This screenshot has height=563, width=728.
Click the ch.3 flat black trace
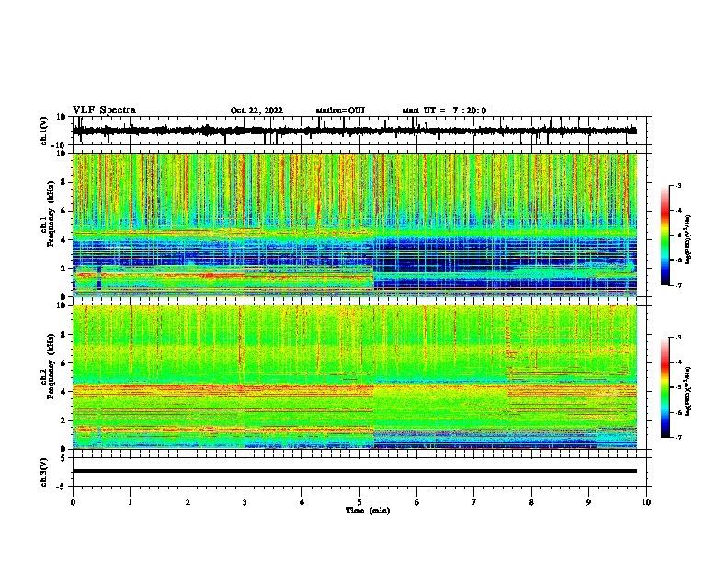click(355, 471)
